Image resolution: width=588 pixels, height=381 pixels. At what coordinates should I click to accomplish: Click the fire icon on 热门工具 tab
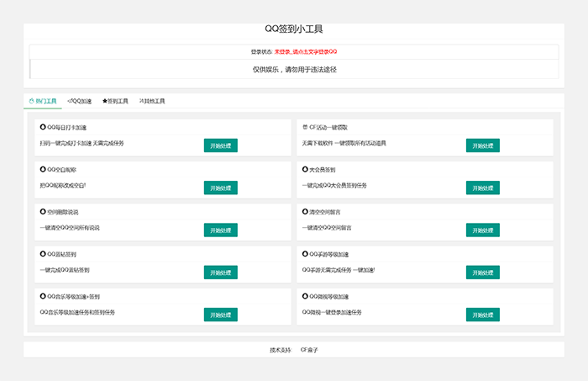tap(32, 101)
